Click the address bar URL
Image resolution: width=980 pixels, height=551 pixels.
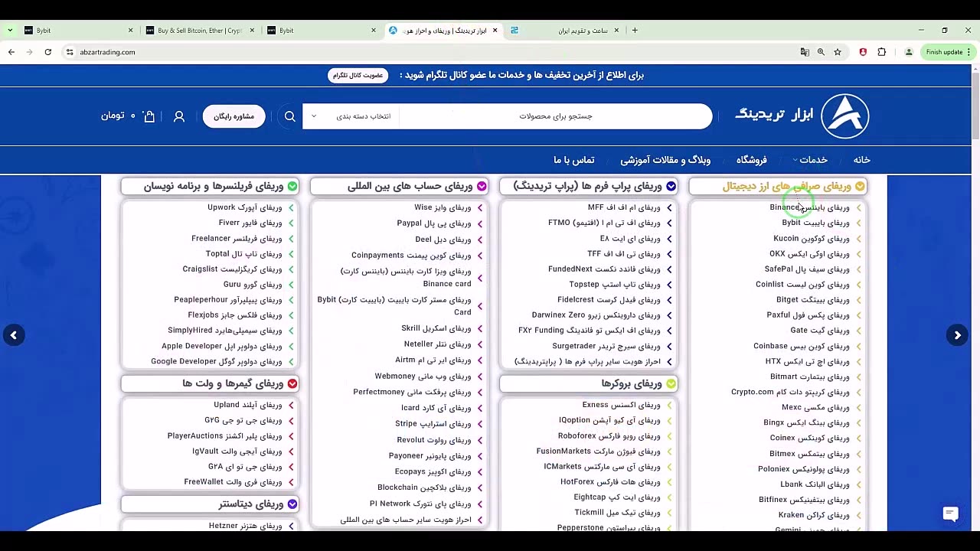[x=107, y=52]
